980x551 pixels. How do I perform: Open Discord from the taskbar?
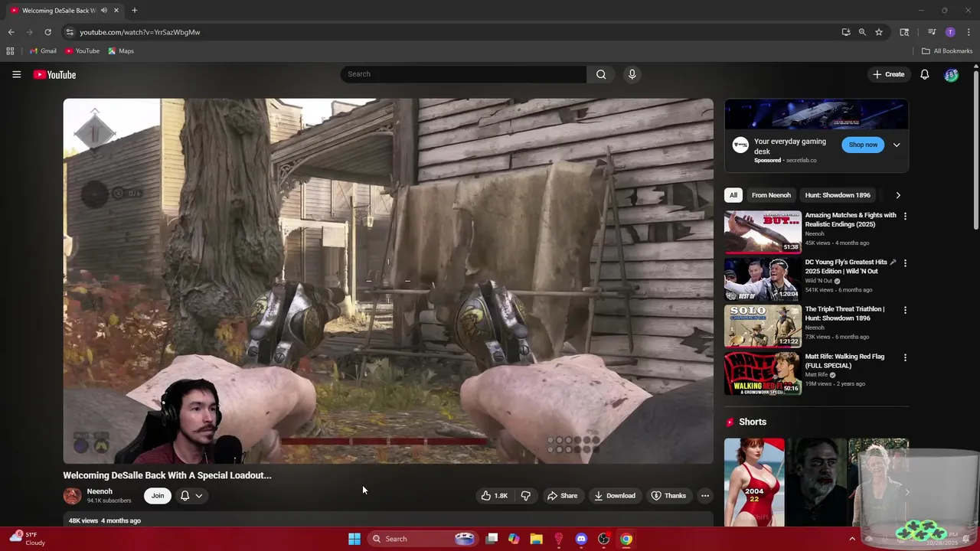coord(581,539)
